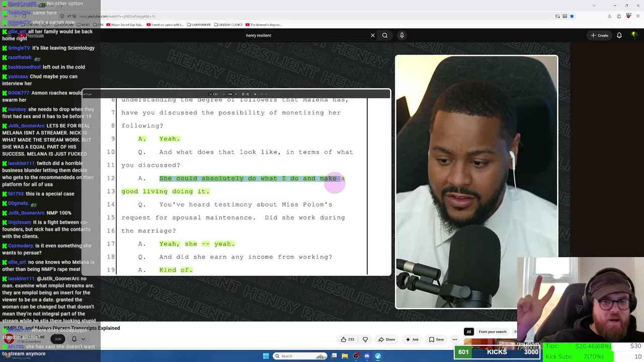
Task: Click the PDF rotate icon
Action: pyautogui.click(x=248, y=94)
